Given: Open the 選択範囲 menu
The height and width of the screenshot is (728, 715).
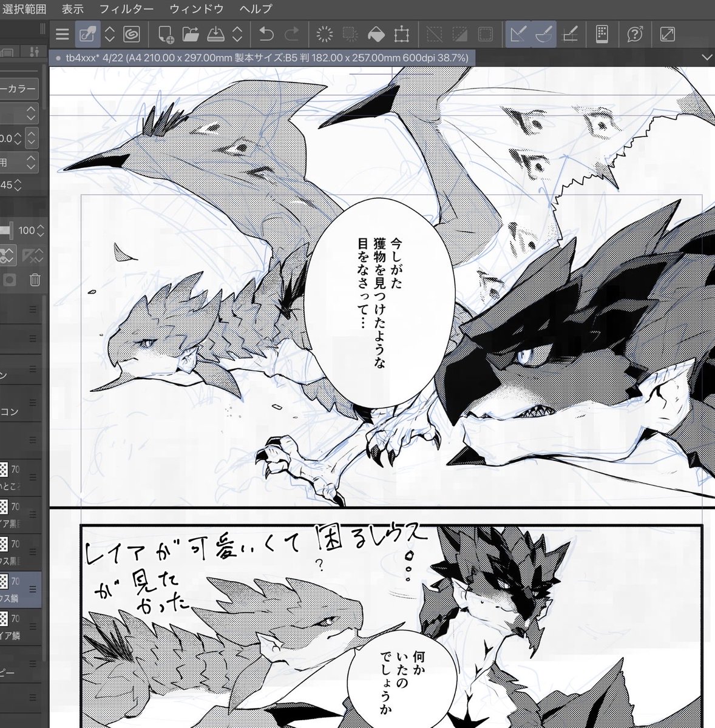Looking at the screenshot, I should [24, 8].
